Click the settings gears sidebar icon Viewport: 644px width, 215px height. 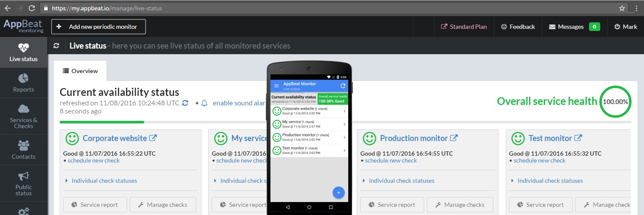click(x=24, y=211)
